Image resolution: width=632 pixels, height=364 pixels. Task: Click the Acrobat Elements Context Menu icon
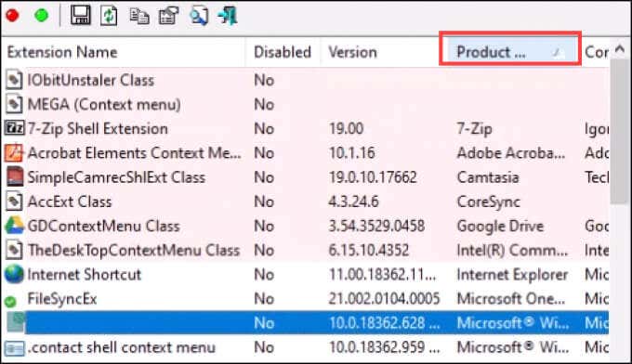(x=14, y=153)
